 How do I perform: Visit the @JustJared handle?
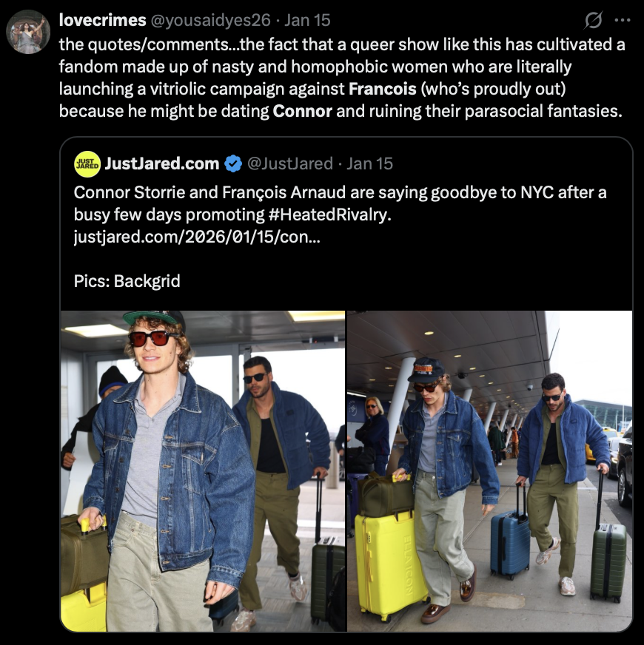(x=290, y=163)
